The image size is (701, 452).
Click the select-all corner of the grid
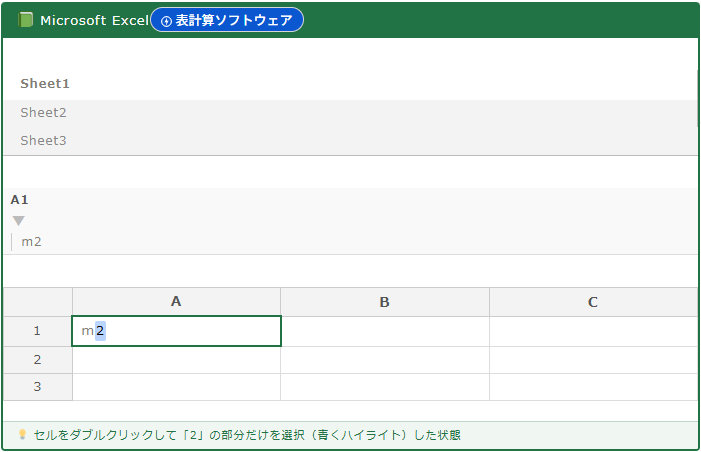pos(37,302)
